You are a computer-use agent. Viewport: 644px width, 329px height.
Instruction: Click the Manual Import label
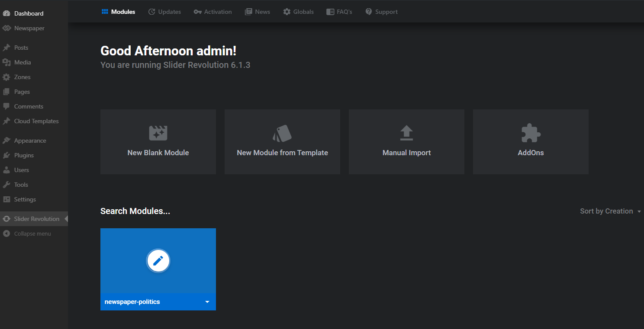click(x=406, y=153)
